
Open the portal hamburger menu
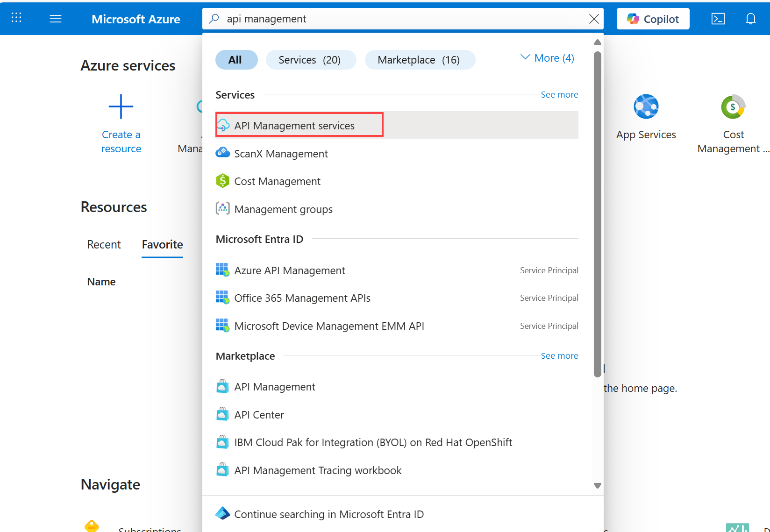point(55,19)
